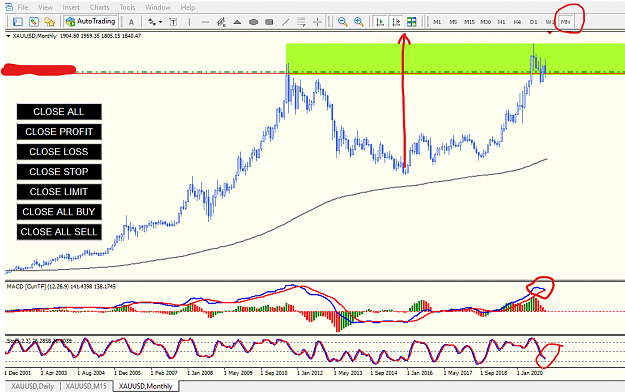Select the XAUUSD,Monthly chart tab

click(145, 386)
